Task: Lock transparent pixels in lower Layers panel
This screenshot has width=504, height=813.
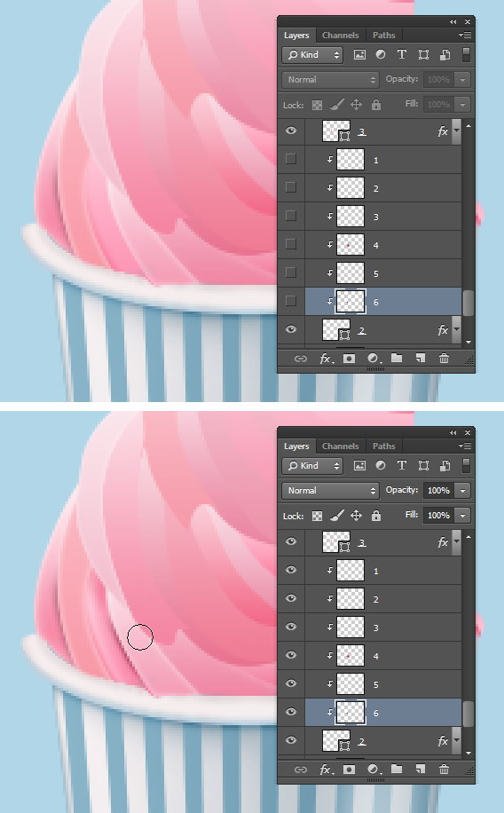Action: click(x=317, y=516)
